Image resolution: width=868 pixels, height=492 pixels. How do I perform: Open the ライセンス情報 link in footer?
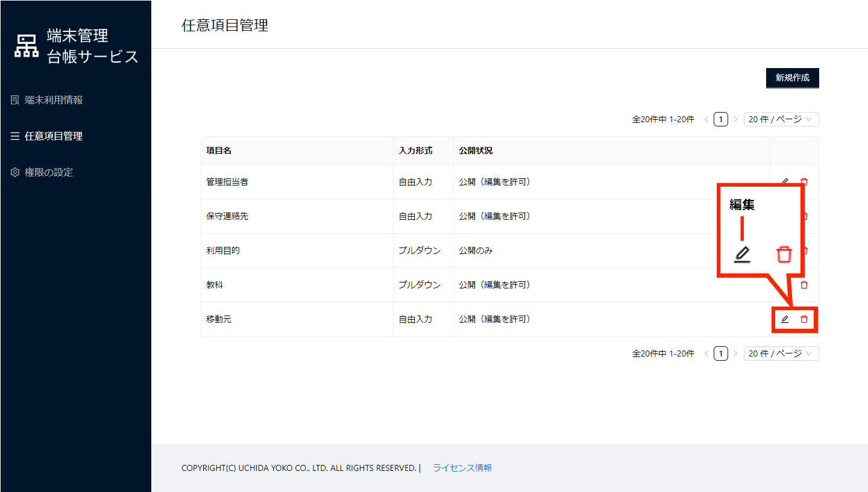click(x=462, y=468)
